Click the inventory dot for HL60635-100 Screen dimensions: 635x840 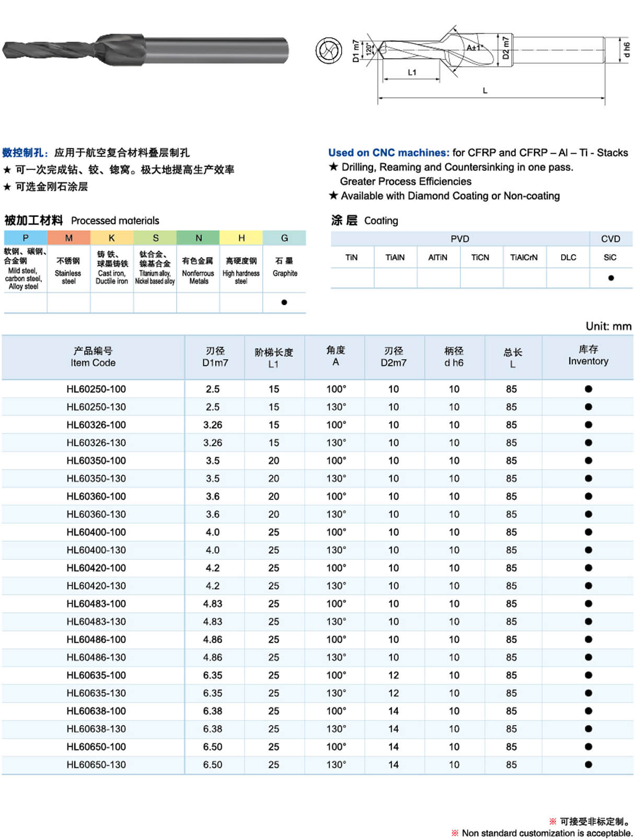coord(588,675)
